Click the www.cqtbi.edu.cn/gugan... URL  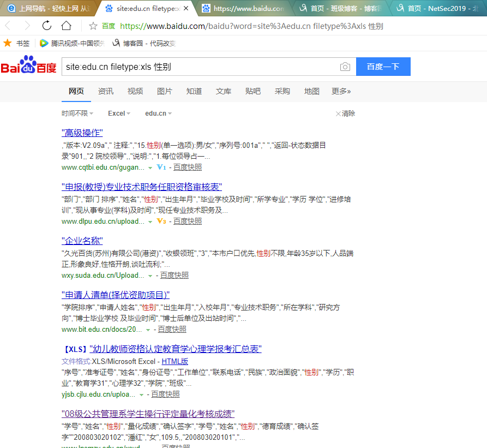(x=103, y=167)
